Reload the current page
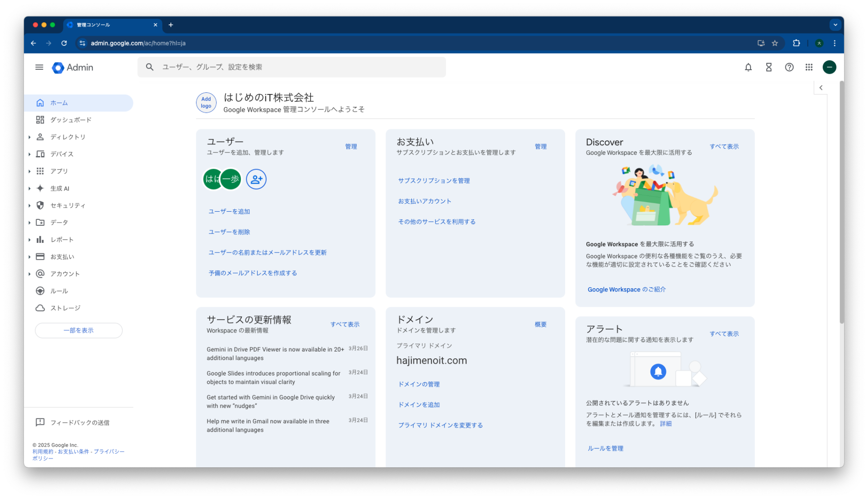868x499 pixels. click(x=64, y=43)
